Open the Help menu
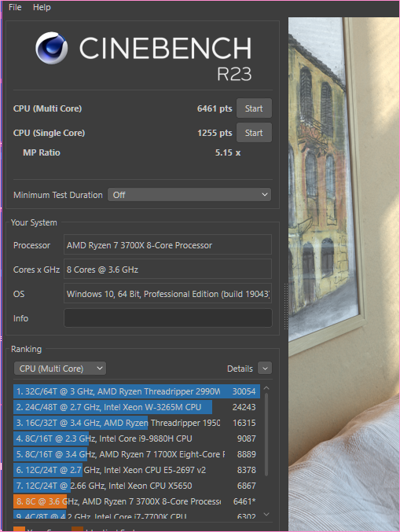 tap(42, 7)
